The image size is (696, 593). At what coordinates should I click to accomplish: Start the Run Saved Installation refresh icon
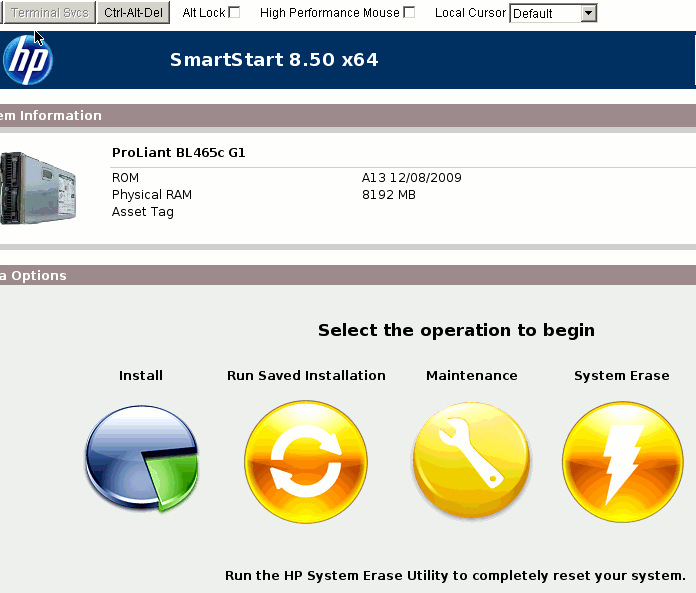pyautogui.click(x=306, y=462)
